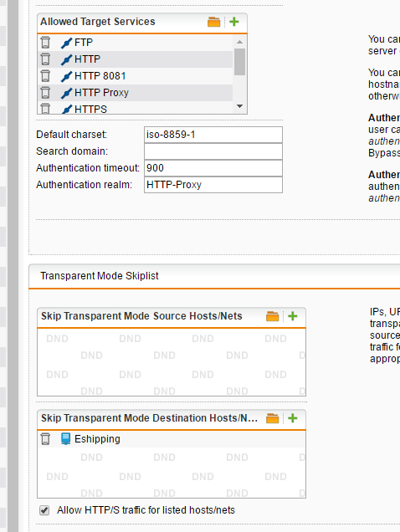
Task: Add a Skip Destination Host/Net entry
Action: click(293, 418)
